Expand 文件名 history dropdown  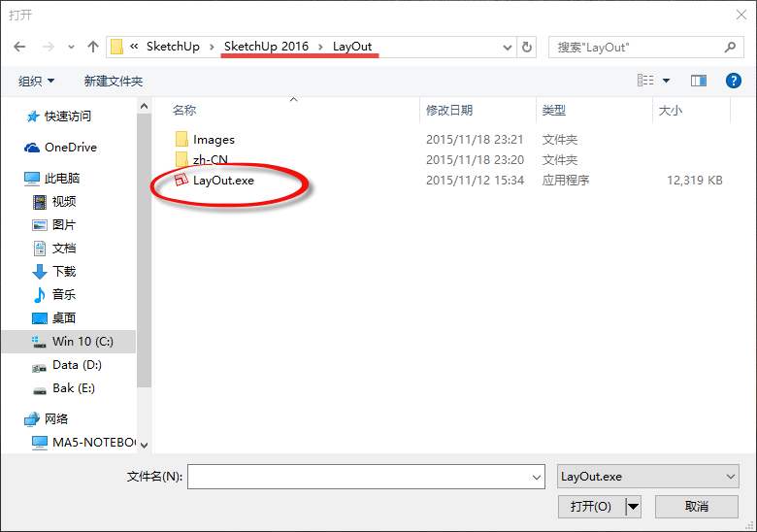(537, 477)
